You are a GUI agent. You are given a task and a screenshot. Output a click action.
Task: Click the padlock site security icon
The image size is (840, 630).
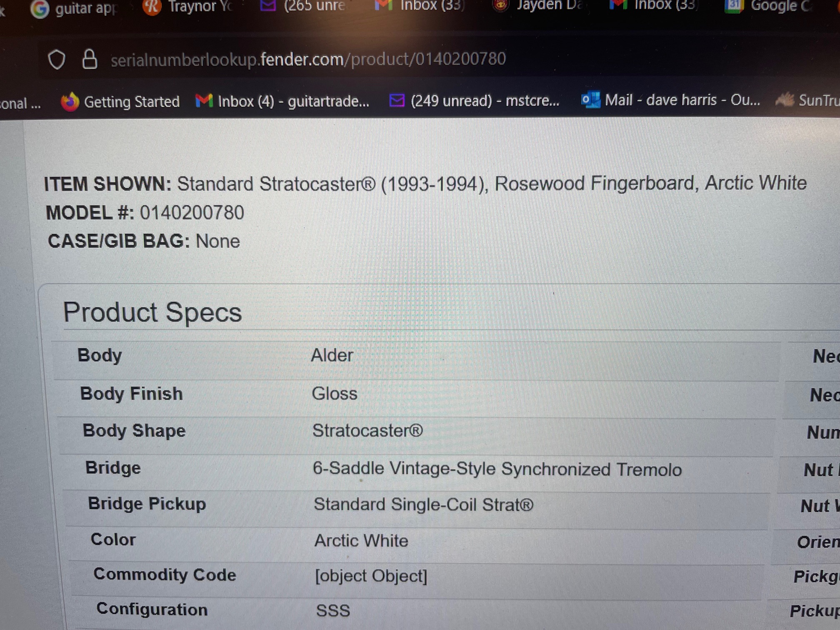coord(90,59)
